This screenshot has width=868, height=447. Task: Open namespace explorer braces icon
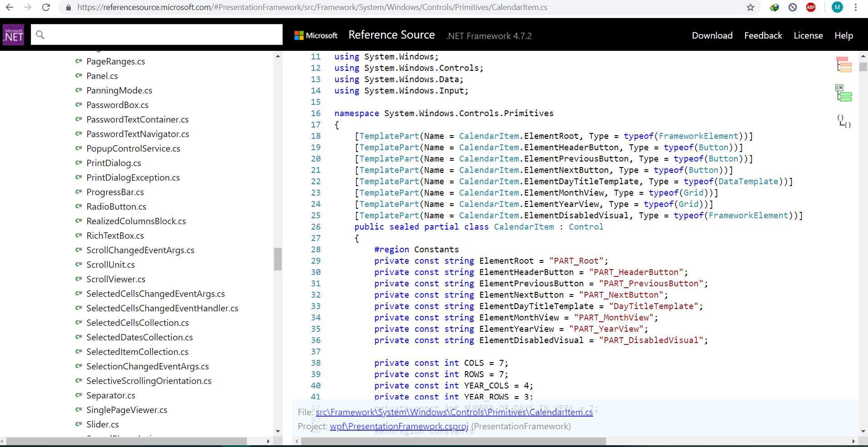coord(844,121)
